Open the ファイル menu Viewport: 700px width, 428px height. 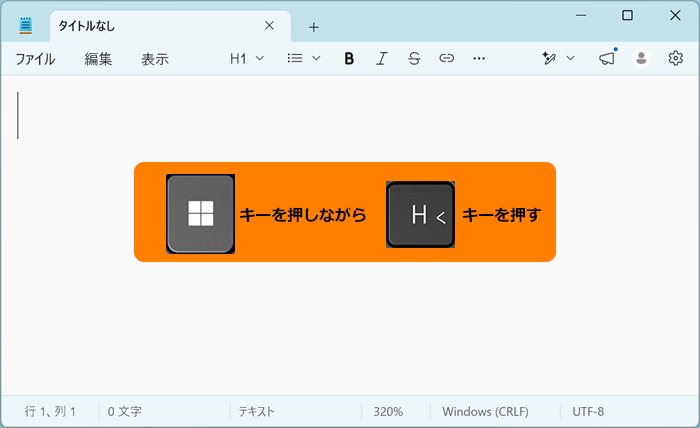[35, 58]
